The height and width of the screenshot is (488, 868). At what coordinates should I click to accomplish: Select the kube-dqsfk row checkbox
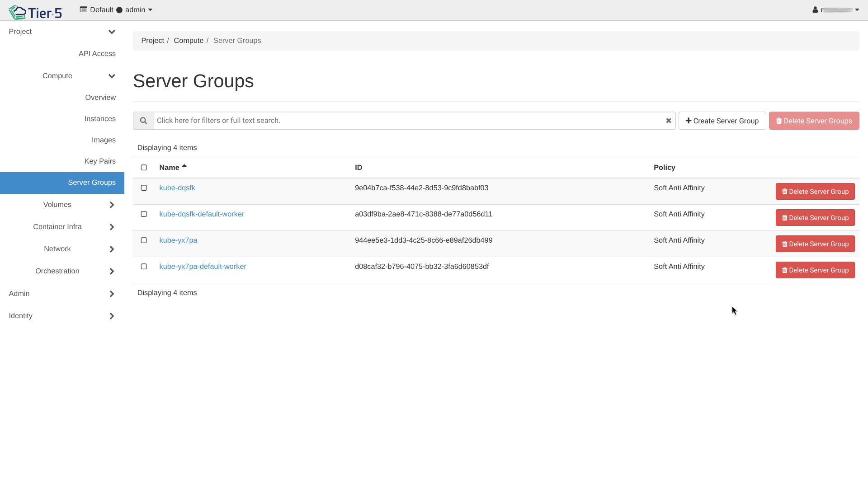tap(144, 188)
